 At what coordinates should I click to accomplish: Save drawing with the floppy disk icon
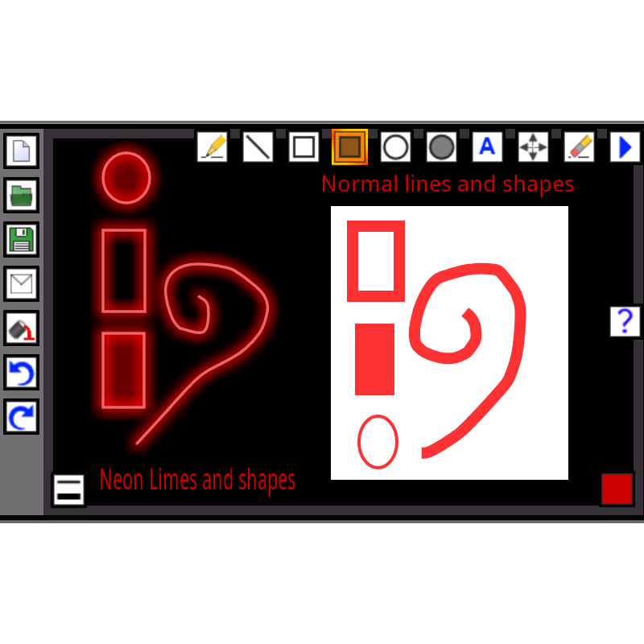pyautogui.click(x=22, y=239)
